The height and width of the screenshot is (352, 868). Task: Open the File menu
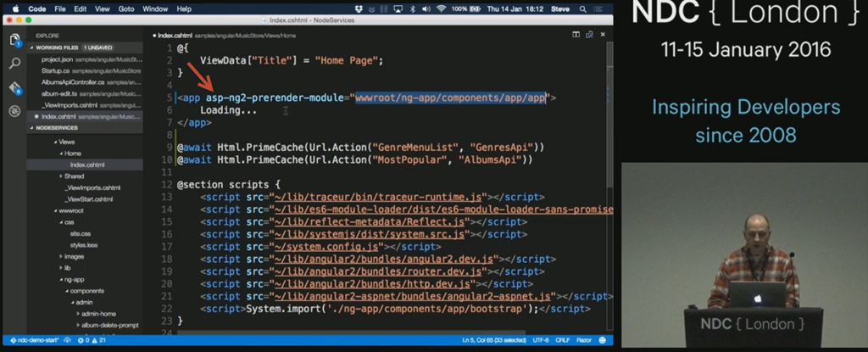click(x=60, y=8)
